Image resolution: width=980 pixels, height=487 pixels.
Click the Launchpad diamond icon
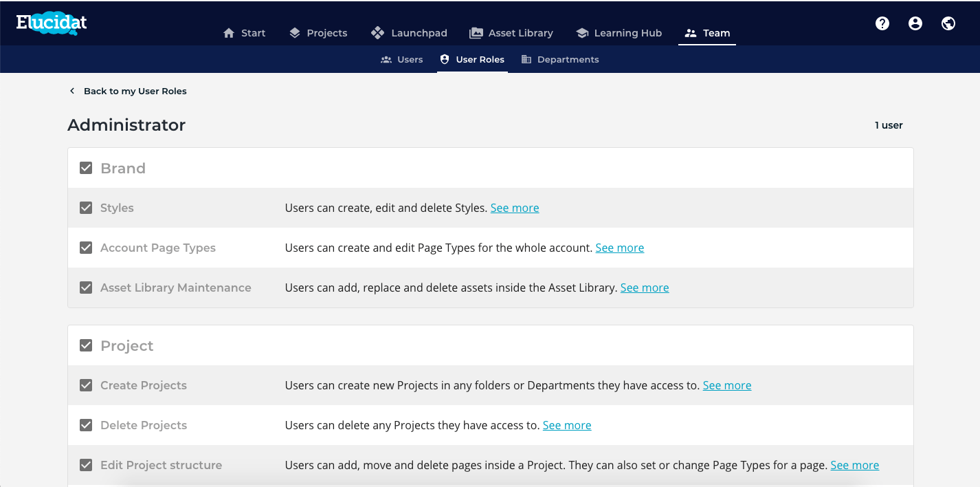click(x=377, y=33)
